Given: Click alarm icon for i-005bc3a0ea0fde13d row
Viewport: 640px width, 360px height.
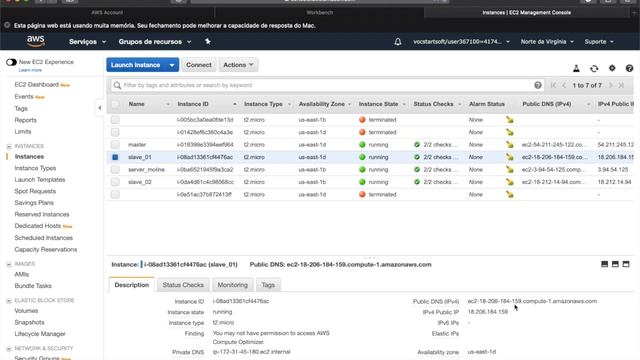Looking at the screenshot, I should pos(510,120).
